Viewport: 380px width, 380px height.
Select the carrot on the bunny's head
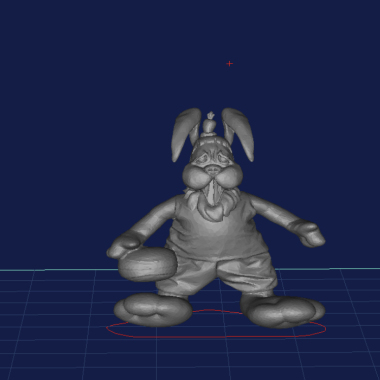click(210, 124)
